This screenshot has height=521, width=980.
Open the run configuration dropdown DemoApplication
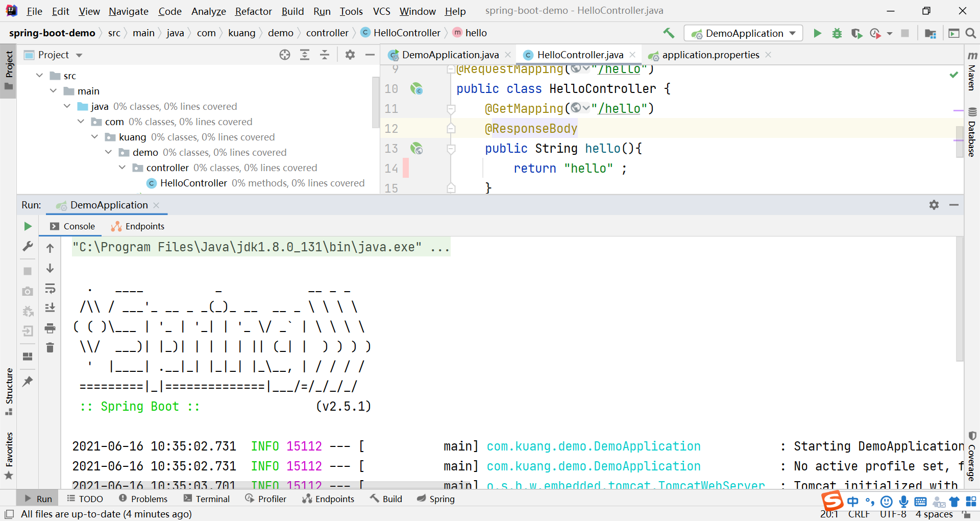pyautogui.click(x=743, y=33)
